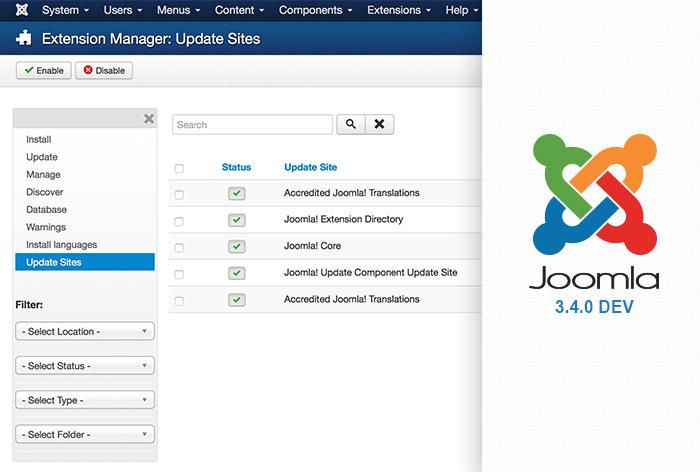
Task: Go to Discover in sidebar
Action: [x=45, y=192]
